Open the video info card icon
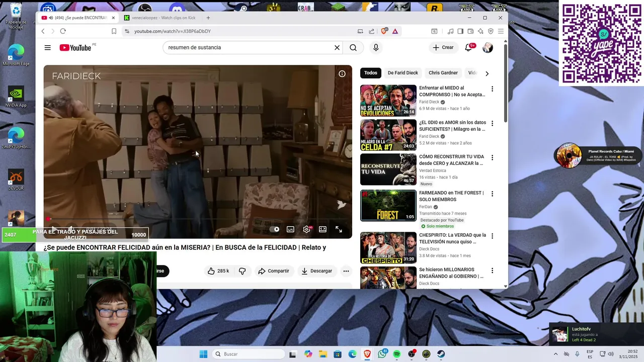This screenshot has height=362, width=644. click(x=342, y=74)
